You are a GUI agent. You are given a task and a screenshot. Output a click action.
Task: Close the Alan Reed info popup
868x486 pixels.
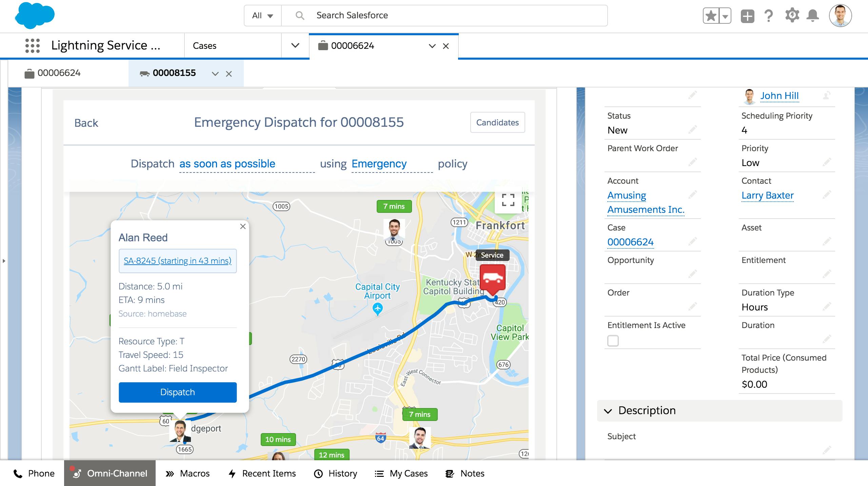pyautogui.click(x=243, y=226)
